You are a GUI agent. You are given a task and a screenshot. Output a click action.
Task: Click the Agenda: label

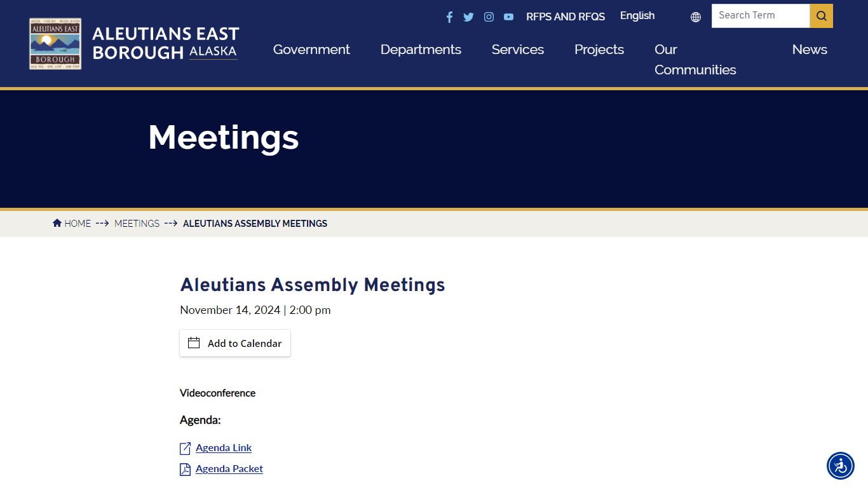[x=200, y=420]
